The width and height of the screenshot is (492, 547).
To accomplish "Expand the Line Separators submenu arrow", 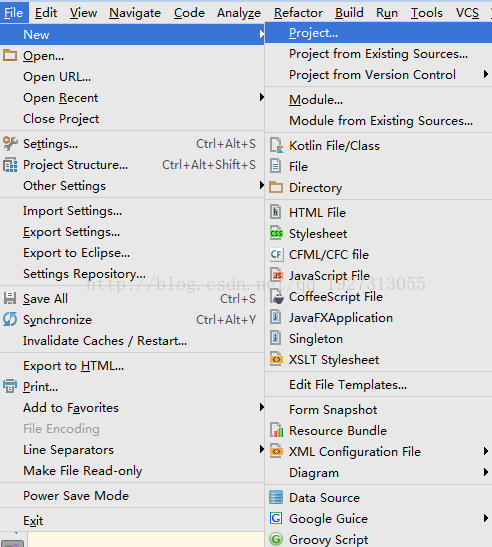I will (262, 449).
